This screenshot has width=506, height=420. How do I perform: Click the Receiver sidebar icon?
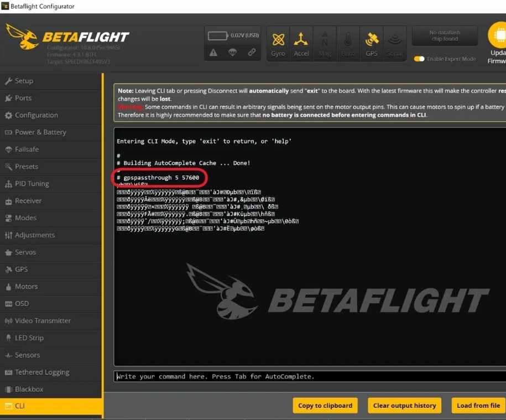[x=8, y=201]
